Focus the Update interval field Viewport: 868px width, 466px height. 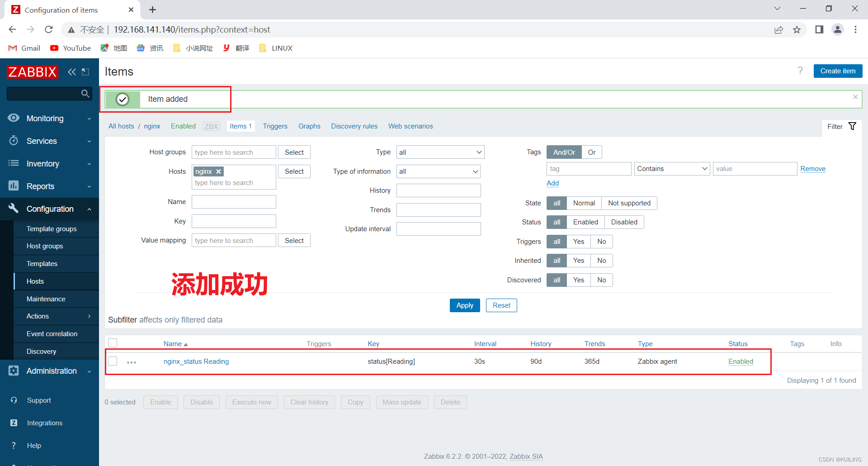coord(439,229)
